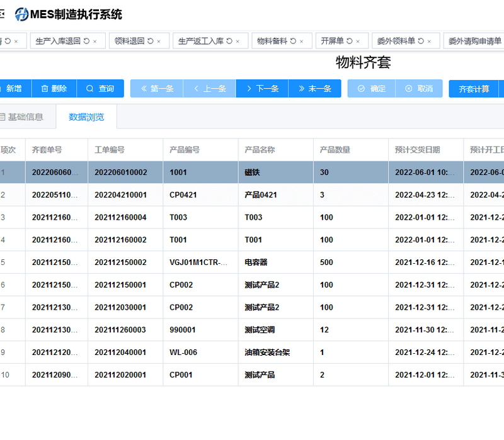Click delivery date 2022-04-23 cell

(x=425, y=195)
